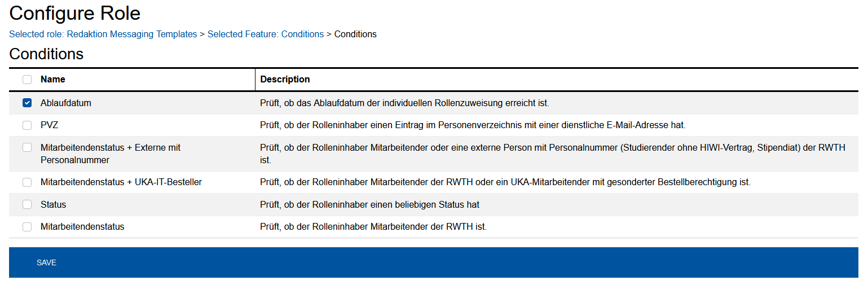Select the Mitarbeitendenstatus + UKA-IT-Besteller checkbox
The width and height of the screenshot is (868, 289).
27,182
